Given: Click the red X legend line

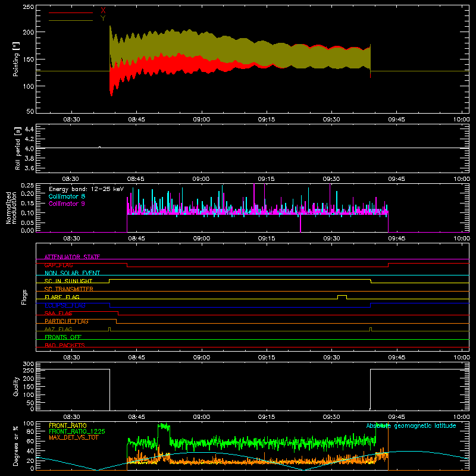Looking at the screenshot, I should coord(71,12).
